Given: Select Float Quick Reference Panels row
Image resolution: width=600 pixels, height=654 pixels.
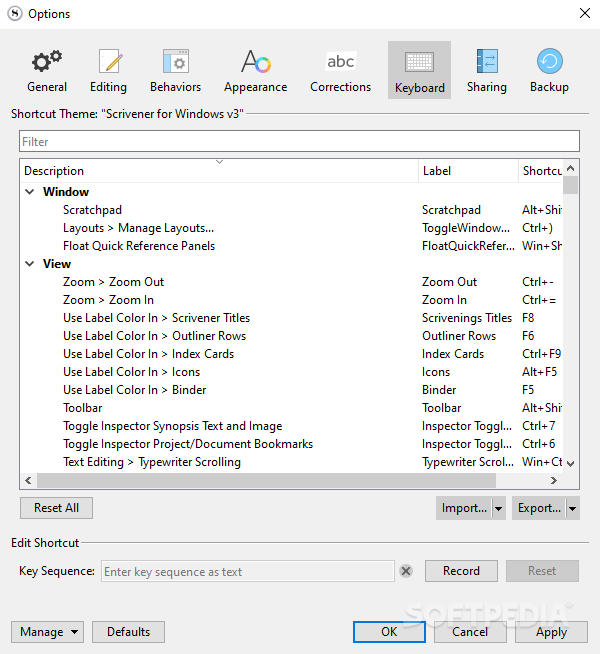Looking at the screenshot, I should pos(291,246).
